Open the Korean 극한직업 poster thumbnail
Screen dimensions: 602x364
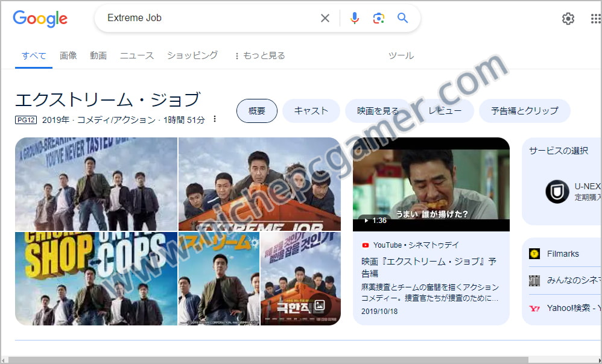click(x=300, y=278)
